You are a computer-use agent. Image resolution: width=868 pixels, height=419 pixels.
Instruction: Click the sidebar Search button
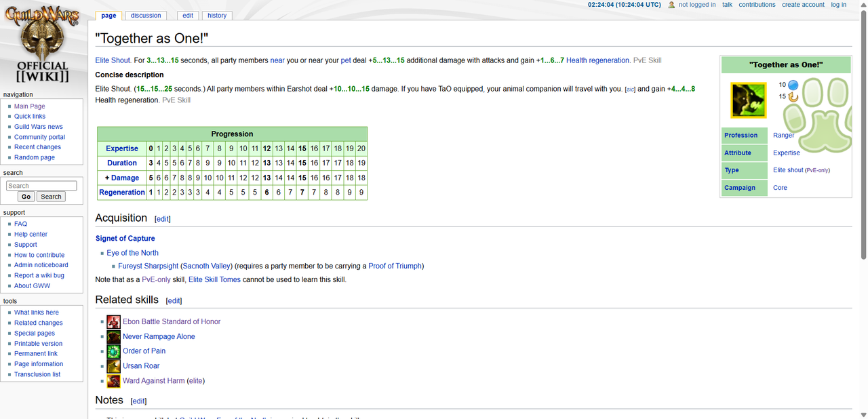(50, 197)
